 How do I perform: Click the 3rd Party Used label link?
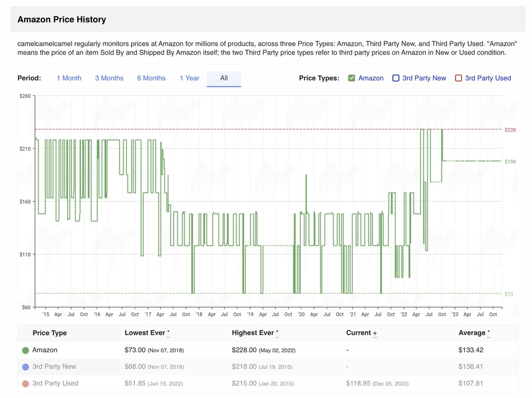488,78
